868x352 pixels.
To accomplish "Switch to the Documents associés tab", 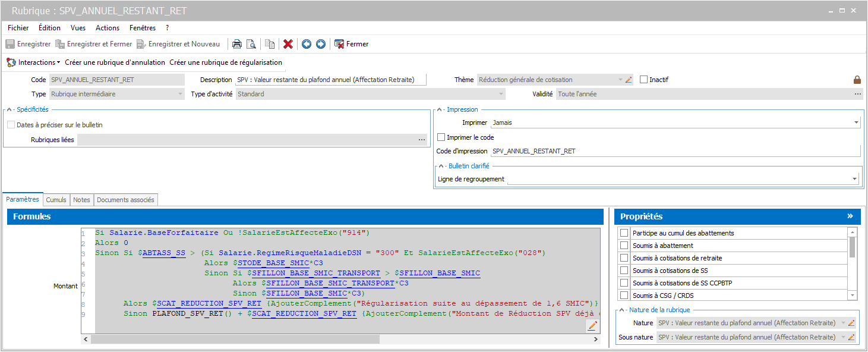I will 125,200.
